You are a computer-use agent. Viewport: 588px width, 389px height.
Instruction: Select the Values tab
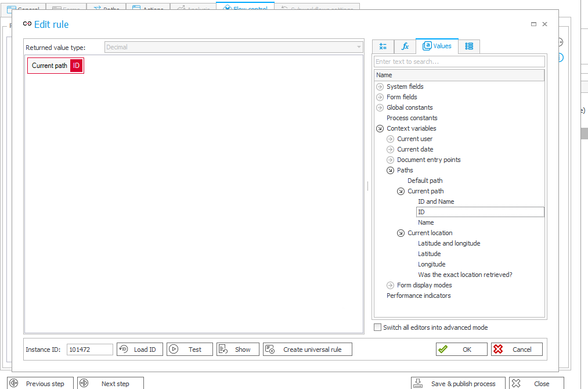pyautogui.click(x=437, y=46)
